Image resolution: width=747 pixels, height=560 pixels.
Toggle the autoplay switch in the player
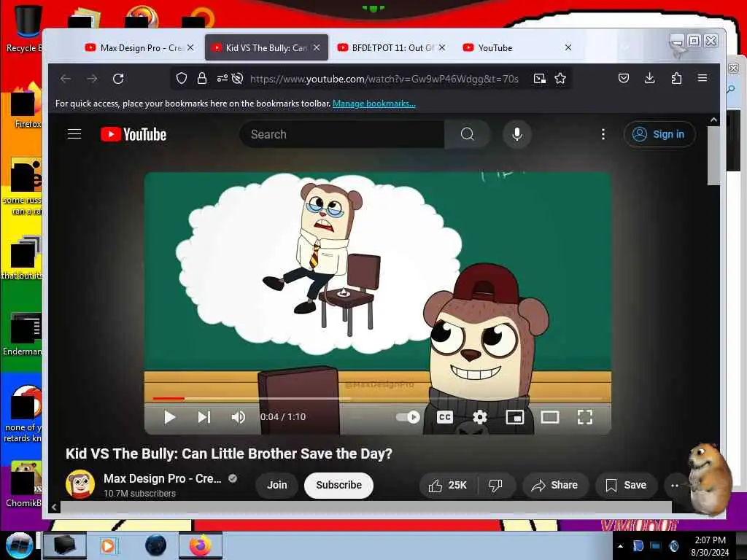[408, 417]
